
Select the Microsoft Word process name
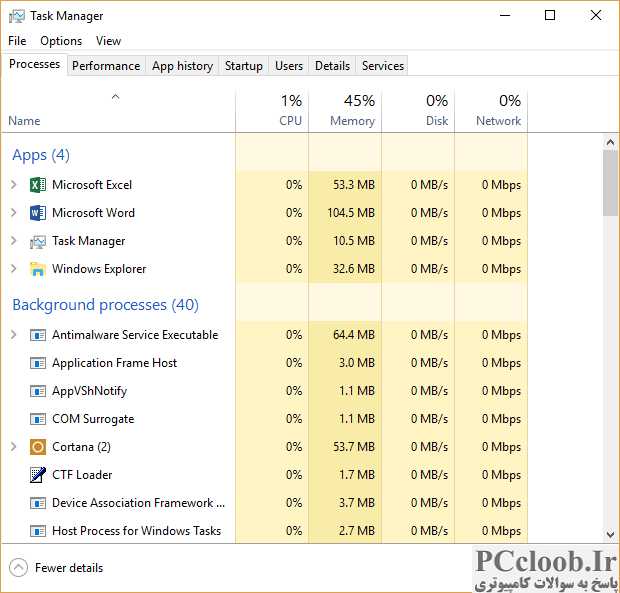click(x=93, y=213)
